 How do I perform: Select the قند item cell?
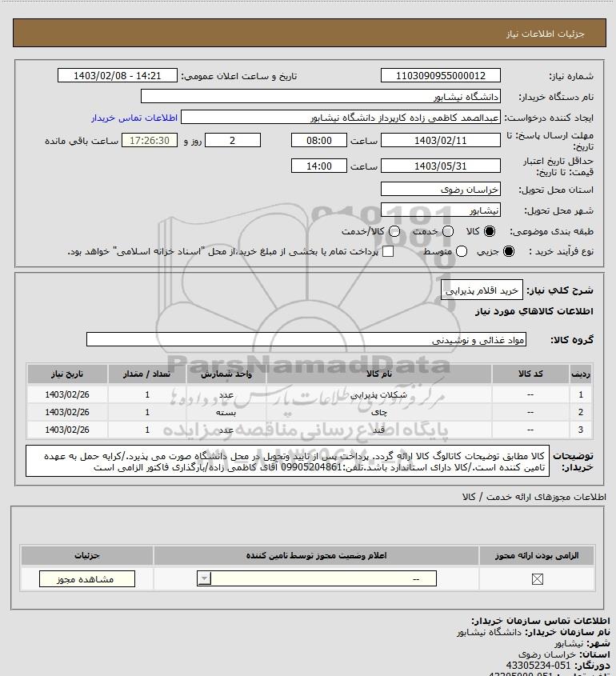tap(379, 430)
